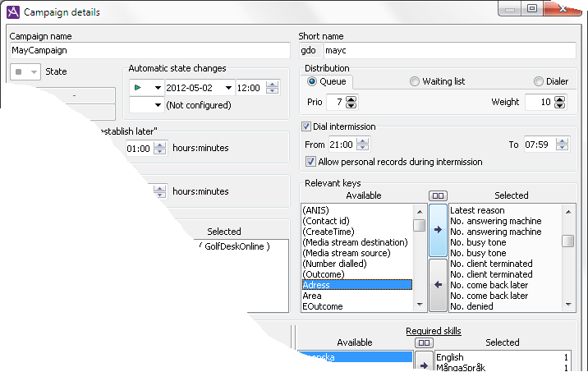Click the right arrow in Required skills

[424, 361]
